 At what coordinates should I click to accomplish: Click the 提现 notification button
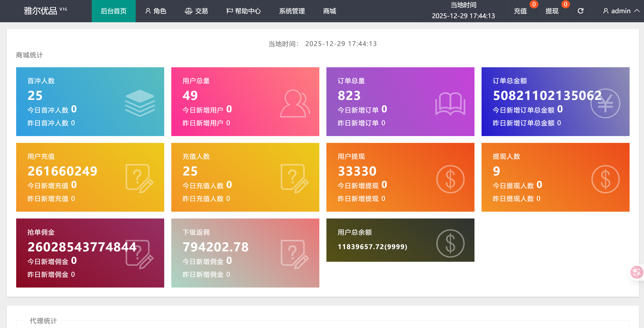552,11
